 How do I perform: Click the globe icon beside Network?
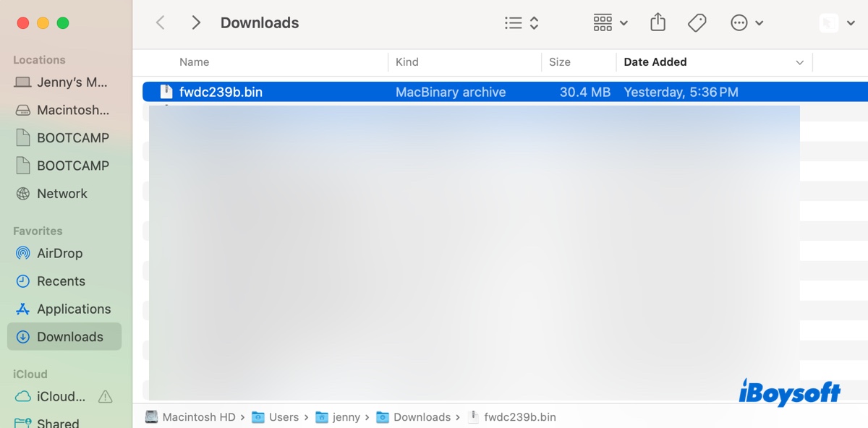coord(23,194)
